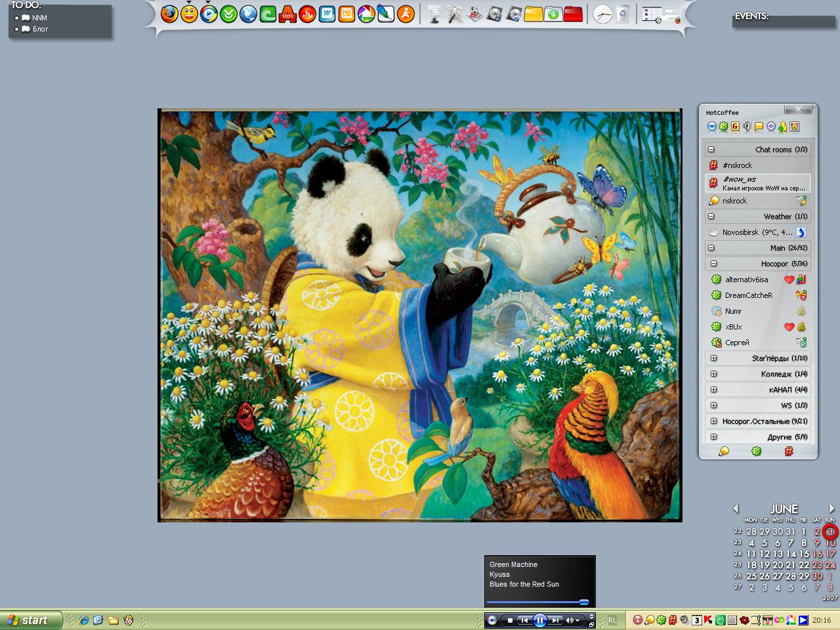Go to previous month in calendar
840x630 pixels.
(x=736, y=509)
